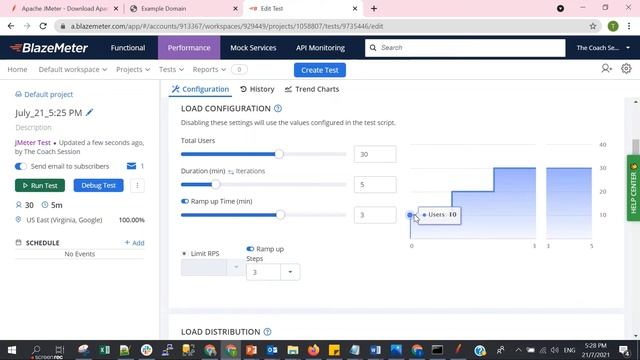
Task: Select the Configuration tab
Action: coord(200,89)
